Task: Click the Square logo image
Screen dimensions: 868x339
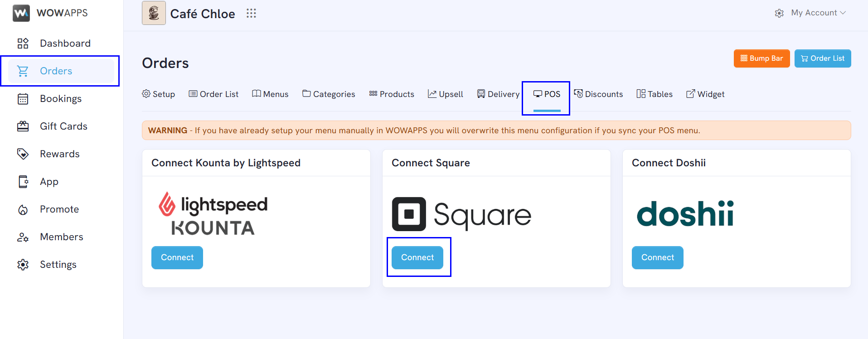Action: click(x=461, y=214)
